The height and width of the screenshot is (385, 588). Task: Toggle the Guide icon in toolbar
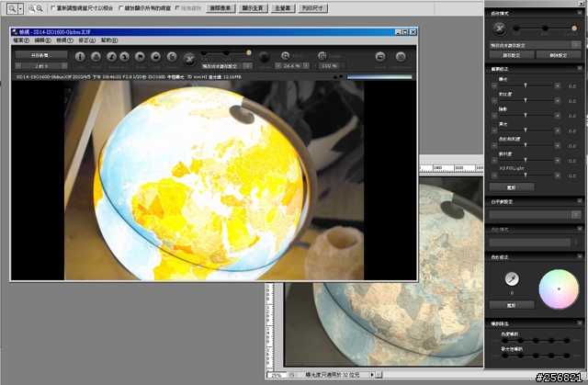pos(380,57)
